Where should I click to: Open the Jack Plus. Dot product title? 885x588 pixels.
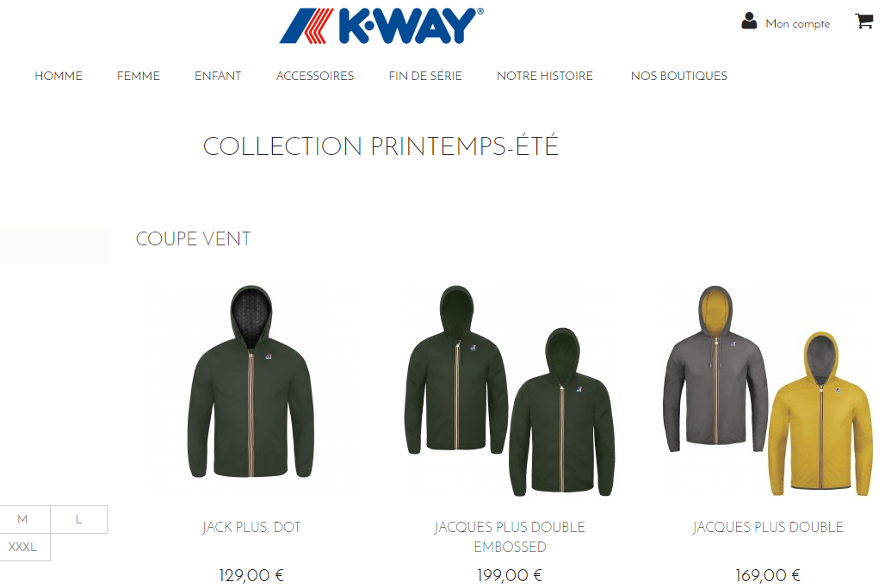pos(251,527)
